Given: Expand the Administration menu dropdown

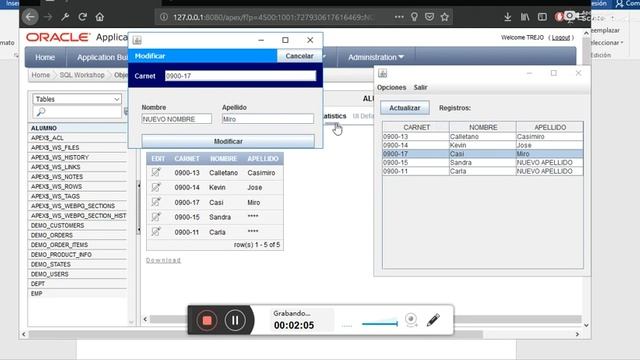Looking at the screenshot, I should 376,57.
